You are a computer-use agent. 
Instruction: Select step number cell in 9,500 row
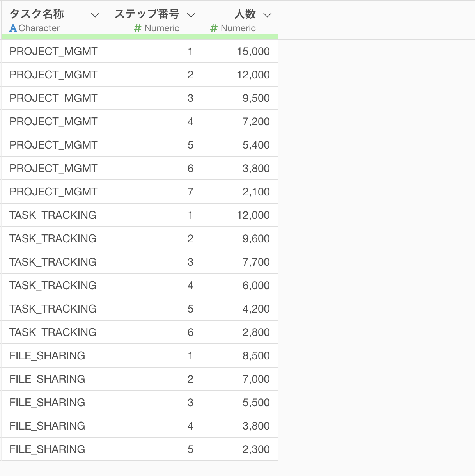pos(154,98)
